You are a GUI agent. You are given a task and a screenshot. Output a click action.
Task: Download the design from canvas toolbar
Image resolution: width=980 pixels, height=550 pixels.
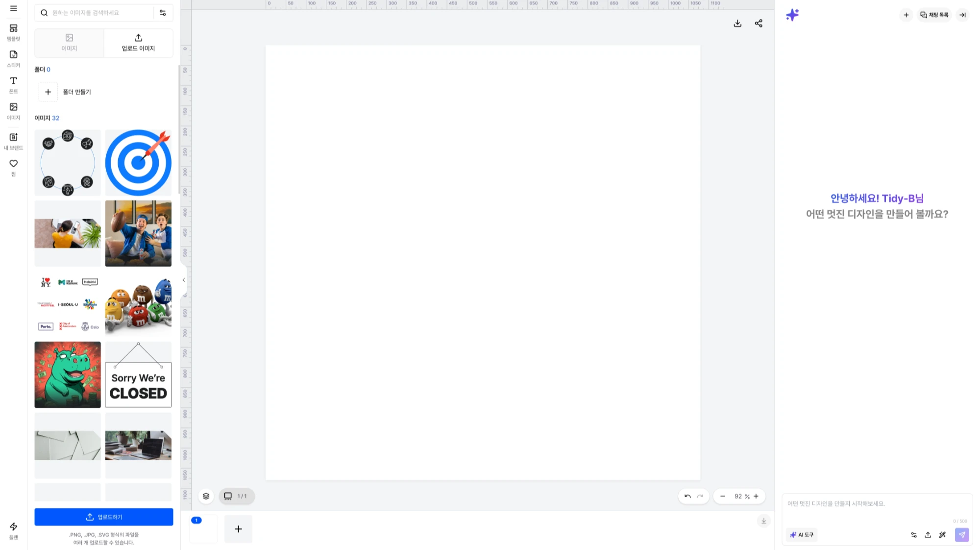point(737,24)
